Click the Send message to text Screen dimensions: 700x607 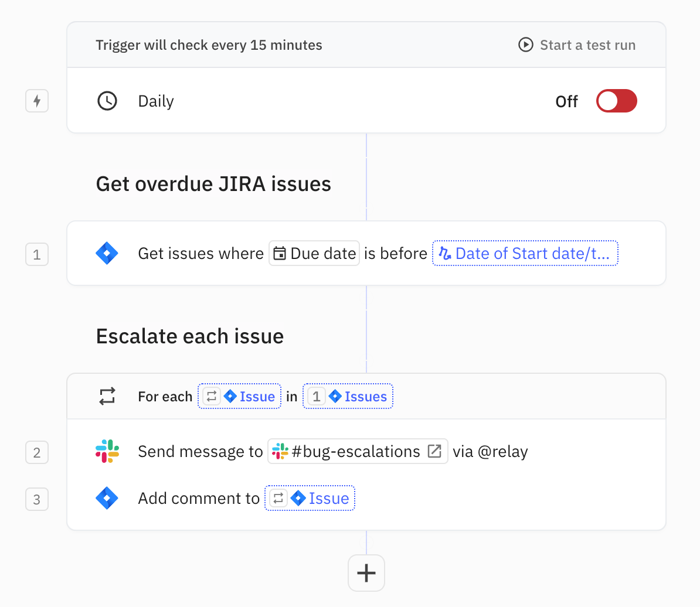201,451
